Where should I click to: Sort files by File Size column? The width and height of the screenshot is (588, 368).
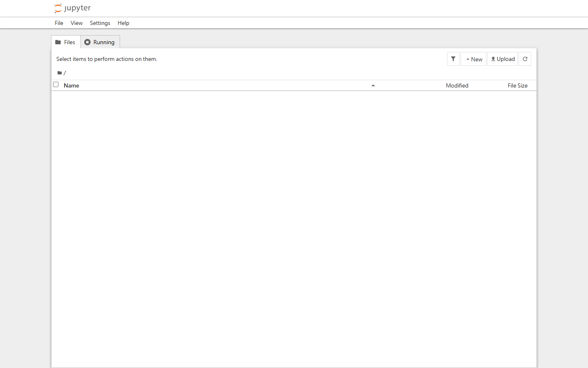(517, 85)
